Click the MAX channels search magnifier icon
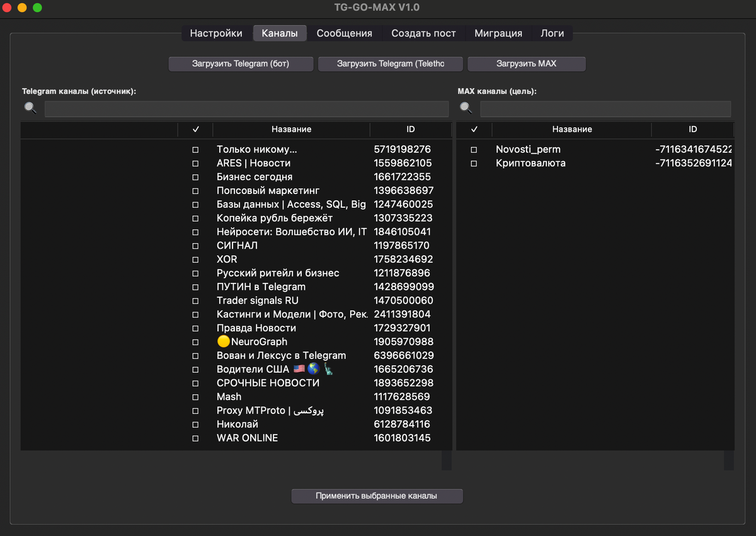The height and width of the screenshot is (536, 756). 466,108
